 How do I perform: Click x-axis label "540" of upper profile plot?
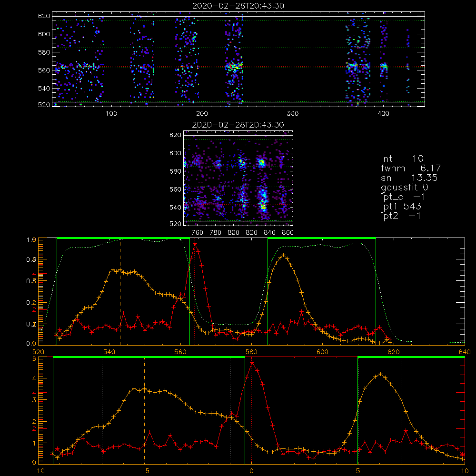(x=109, y=352)
